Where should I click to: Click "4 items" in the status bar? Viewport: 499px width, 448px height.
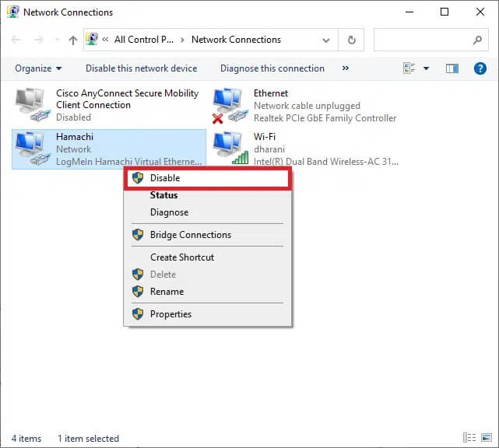(26, 439)
